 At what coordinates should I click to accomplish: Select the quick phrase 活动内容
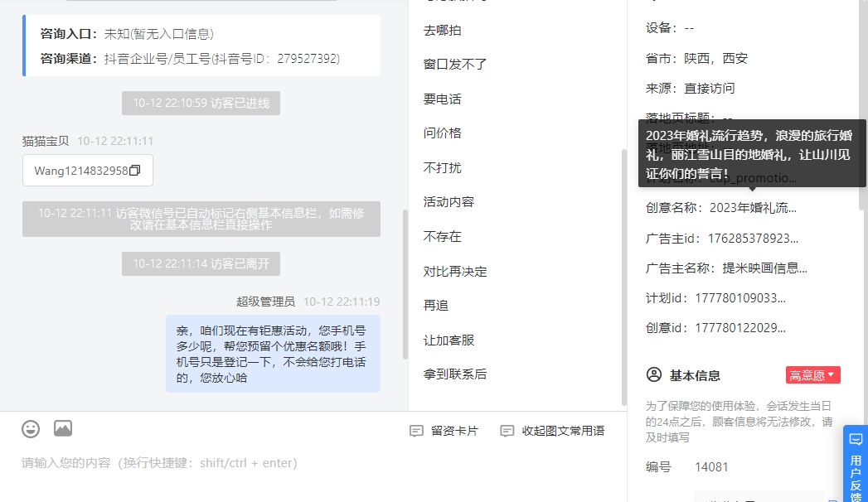(x=449, y=202)
